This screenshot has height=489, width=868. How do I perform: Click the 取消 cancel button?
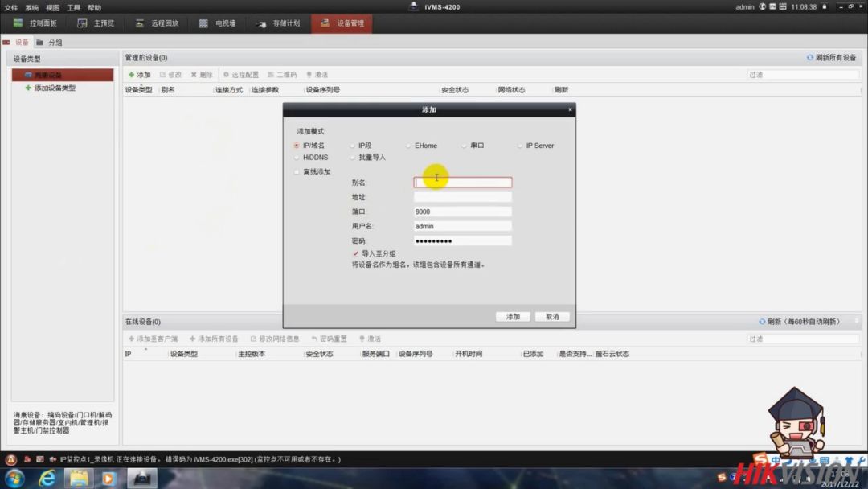(x=552, y=317)
